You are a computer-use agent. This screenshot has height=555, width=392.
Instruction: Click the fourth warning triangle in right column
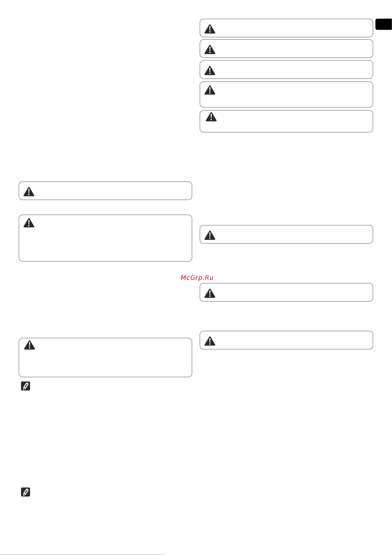click(210, 90)
